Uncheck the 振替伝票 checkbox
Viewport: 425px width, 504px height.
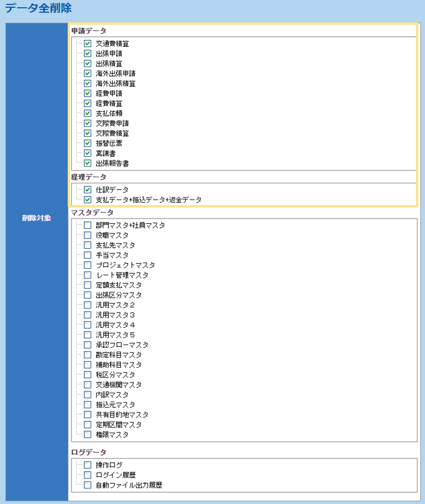[88, 143]
